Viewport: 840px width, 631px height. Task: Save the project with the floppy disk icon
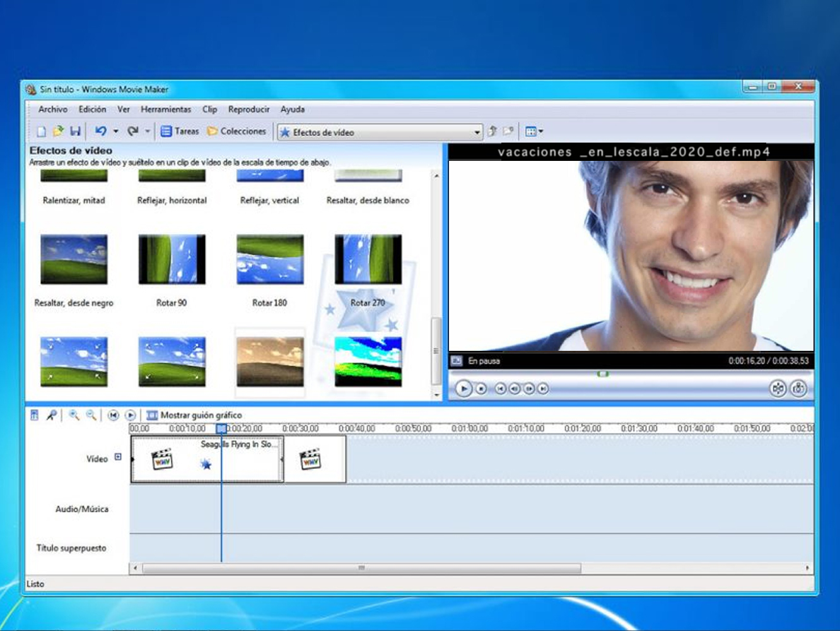pyautogui.click(x=75, y=131)
